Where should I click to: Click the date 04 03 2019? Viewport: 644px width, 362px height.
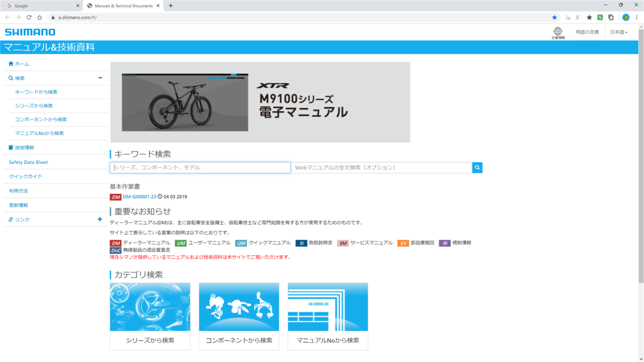point(175,197)
